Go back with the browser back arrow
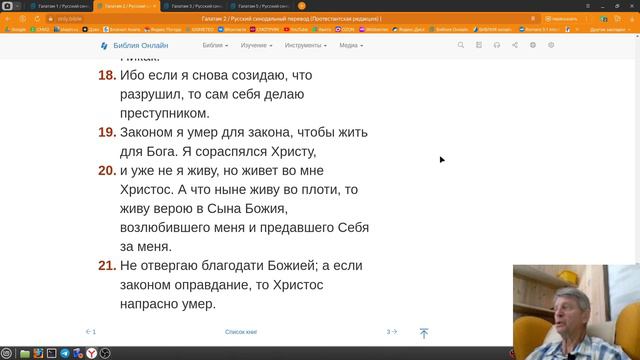640x360 pixels. click(8, 19)
